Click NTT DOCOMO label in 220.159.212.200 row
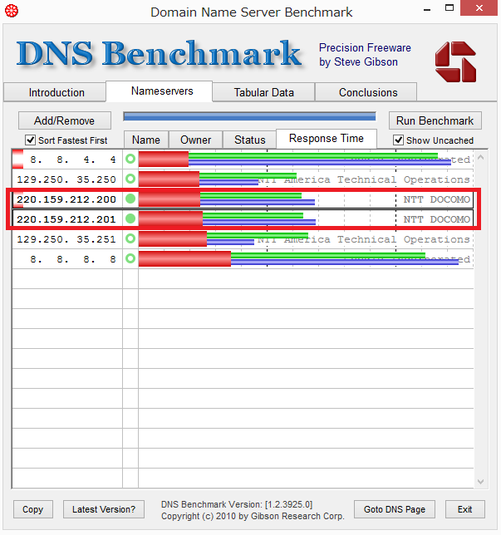The width and height of the screenshot is (501, 535). pos(437,199)
